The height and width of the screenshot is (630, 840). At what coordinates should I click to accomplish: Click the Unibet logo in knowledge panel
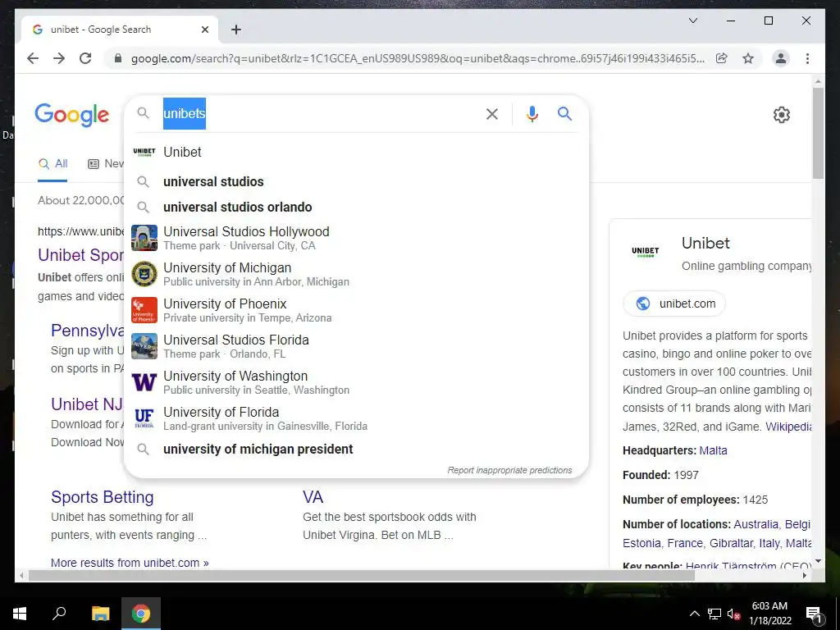tap(645, 252)
